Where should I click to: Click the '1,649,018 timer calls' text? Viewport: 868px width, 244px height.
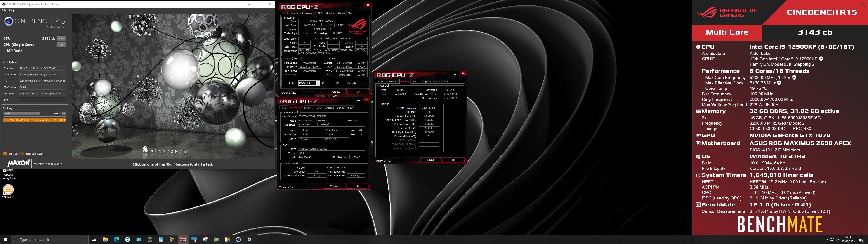pos(781,175)
